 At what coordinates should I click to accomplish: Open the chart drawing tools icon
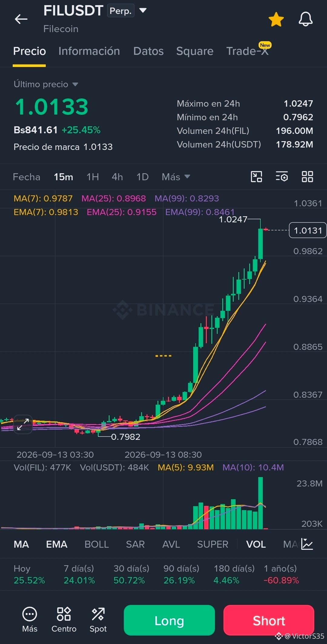click(x=256, y=177)
